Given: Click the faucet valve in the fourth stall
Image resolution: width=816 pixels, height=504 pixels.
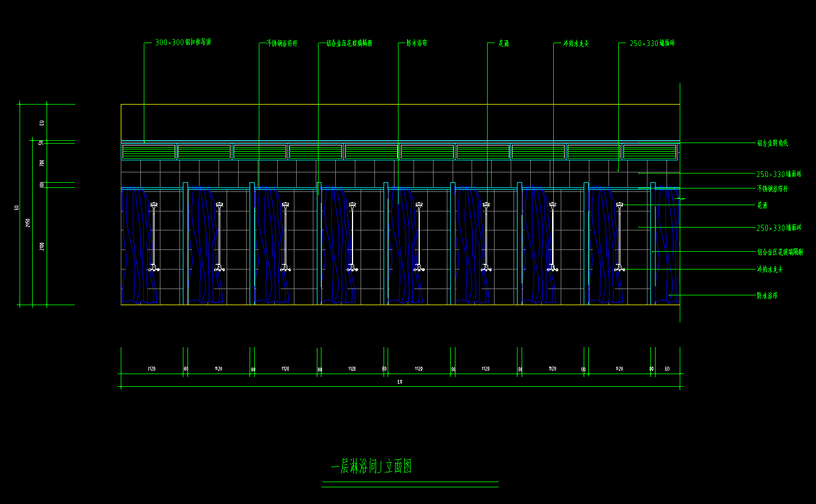Looking at the screenshot, I should (353, 268).
